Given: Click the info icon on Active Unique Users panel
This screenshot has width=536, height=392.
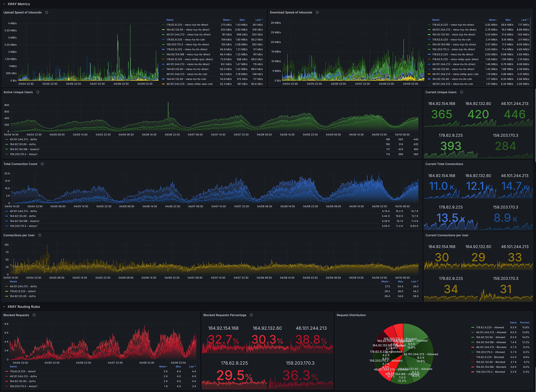Looking at the screenshot, I should click(x=38, y=92).
